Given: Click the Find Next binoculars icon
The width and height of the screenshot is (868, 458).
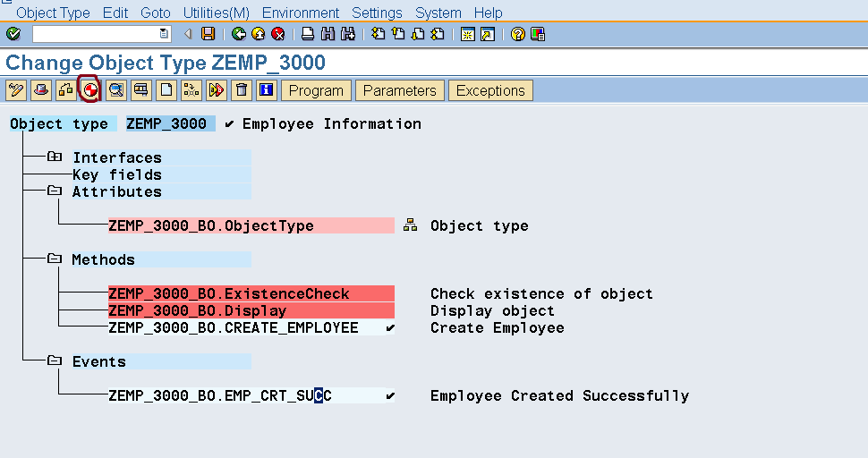Looking at the screenshot, I should click(347, 34).
